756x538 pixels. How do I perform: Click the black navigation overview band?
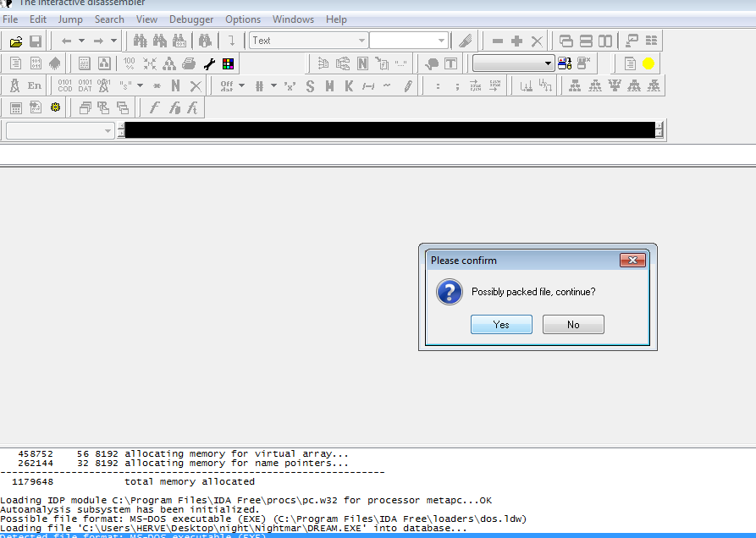[390, 130]
